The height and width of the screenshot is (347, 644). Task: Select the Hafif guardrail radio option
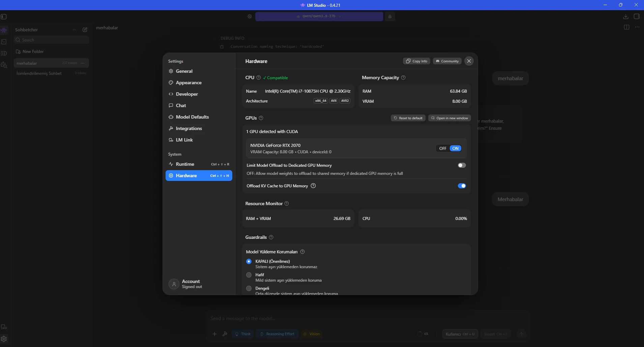pos(249,275)
